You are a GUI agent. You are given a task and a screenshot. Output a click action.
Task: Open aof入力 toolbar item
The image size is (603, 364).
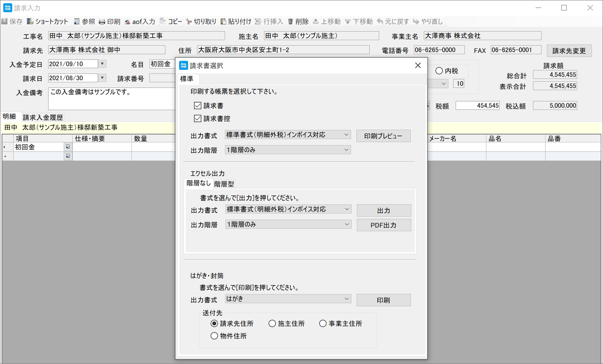pyautogui.click(x=139, y=21)
